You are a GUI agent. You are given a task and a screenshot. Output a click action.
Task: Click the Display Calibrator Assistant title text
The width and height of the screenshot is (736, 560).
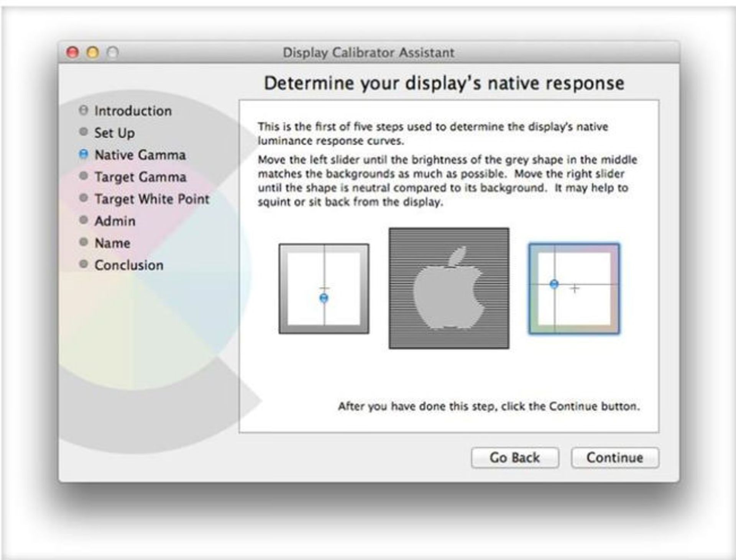click(368, 52)
